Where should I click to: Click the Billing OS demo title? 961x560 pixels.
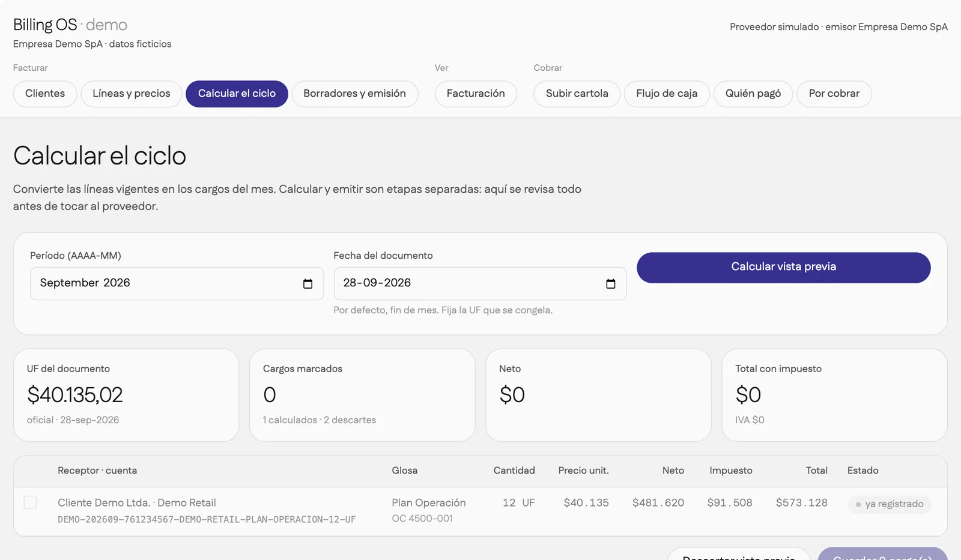(70, 25)
